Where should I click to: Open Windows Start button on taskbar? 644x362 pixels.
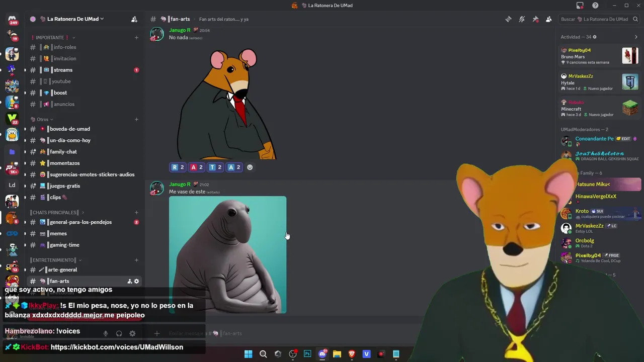tap(248, 354)
